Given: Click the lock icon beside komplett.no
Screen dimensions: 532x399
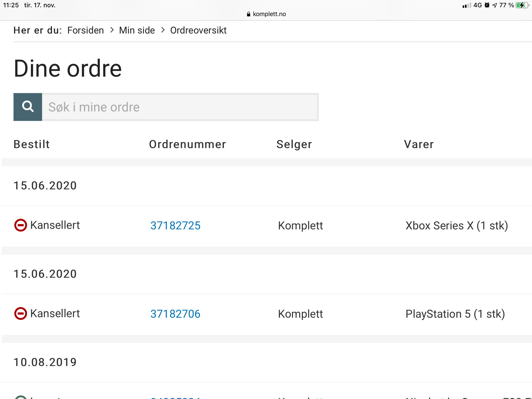Looking at the screenshot, I should pyautogui.click(x=249, y=14).
